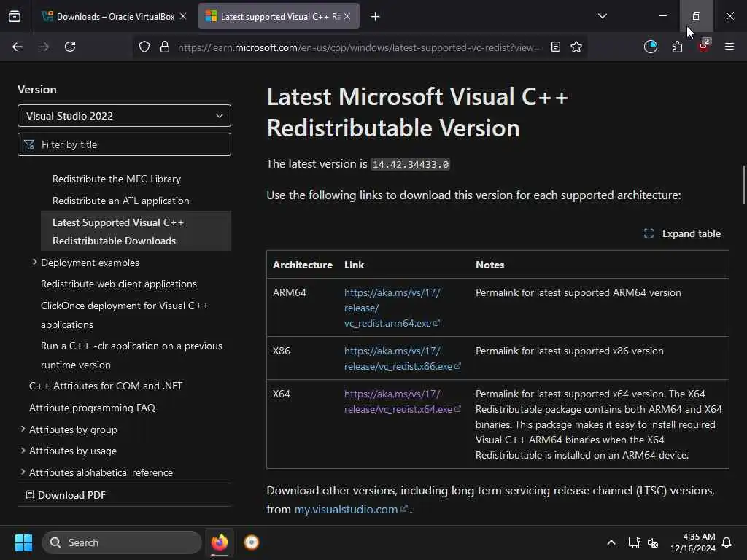
Task: Click the taskbar Search box
Action: pyautogui.click(x=122, y=542)
